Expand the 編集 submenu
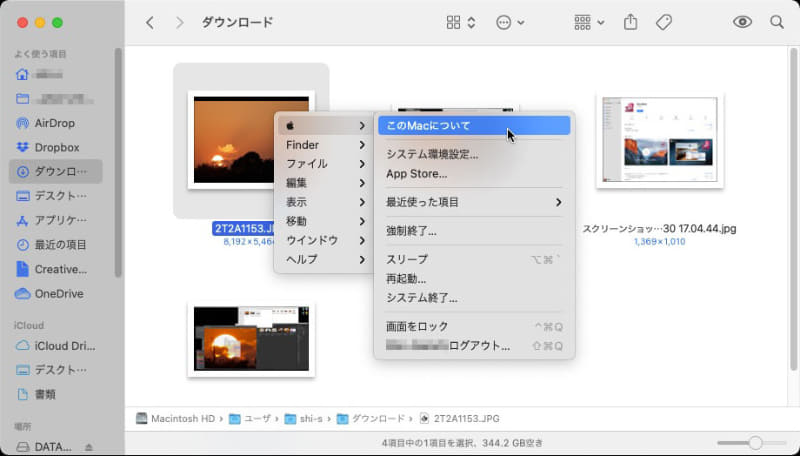The width and height of the screenshot is (800, 456). point(326,183)
